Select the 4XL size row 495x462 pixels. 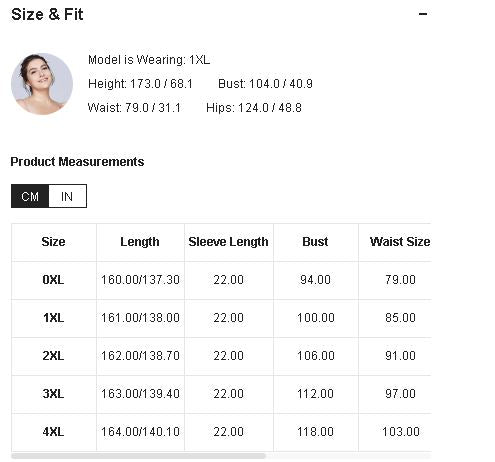tap(221, 432)
